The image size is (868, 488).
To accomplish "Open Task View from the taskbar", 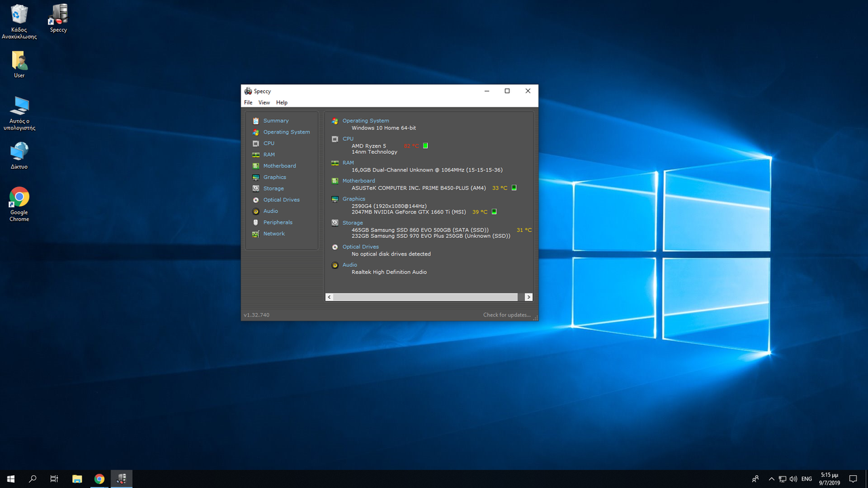I will coord(54,479).
